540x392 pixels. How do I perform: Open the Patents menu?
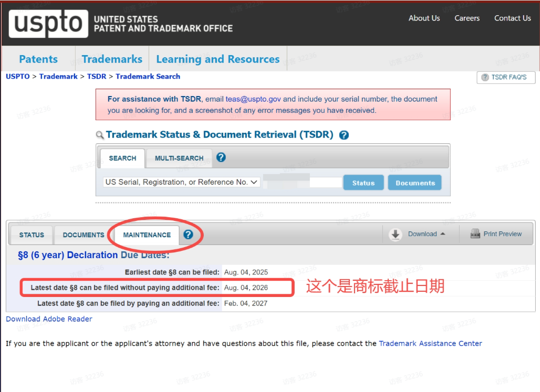38,59
